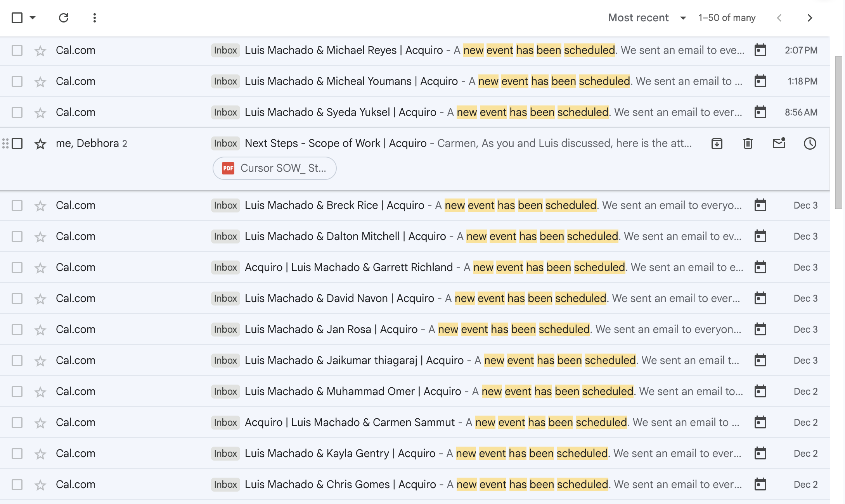Check the box for Chris Gomes email
This screenshot has width=845, height=504.
point(17,485)
